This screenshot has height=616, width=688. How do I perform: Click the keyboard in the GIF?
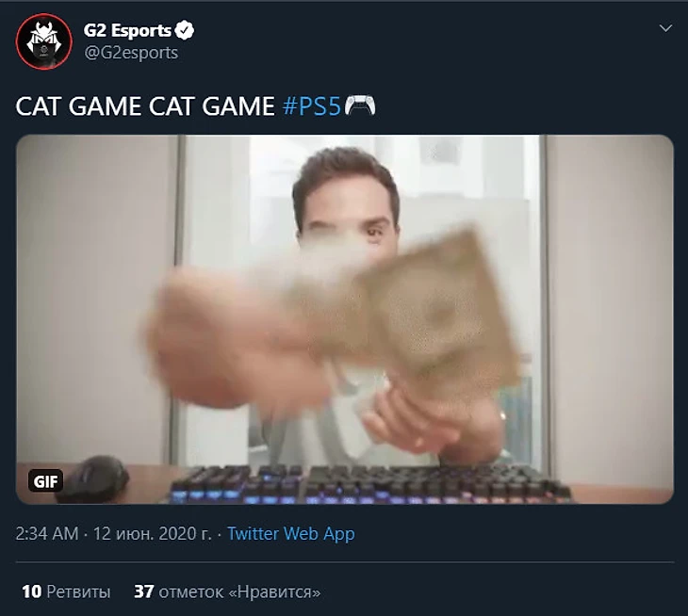coord(370,484)
